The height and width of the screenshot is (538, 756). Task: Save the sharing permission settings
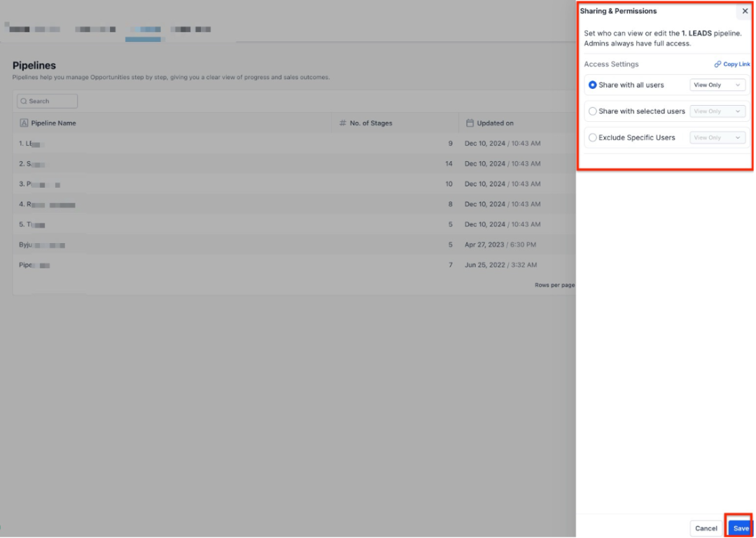pos(741,528)
